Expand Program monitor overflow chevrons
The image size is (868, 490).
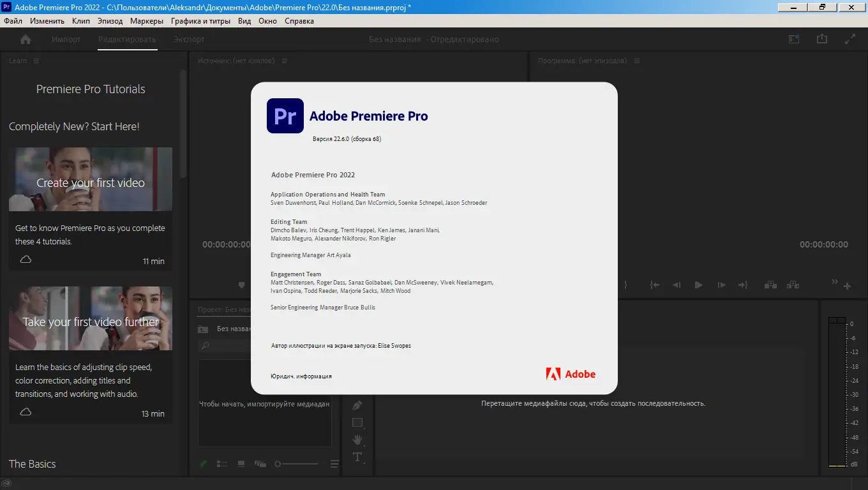pos(835,281)
